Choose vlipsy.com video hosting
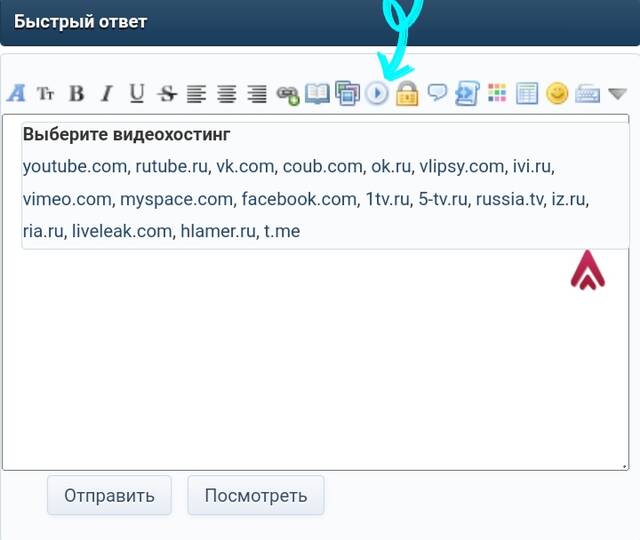 (462, 167)
